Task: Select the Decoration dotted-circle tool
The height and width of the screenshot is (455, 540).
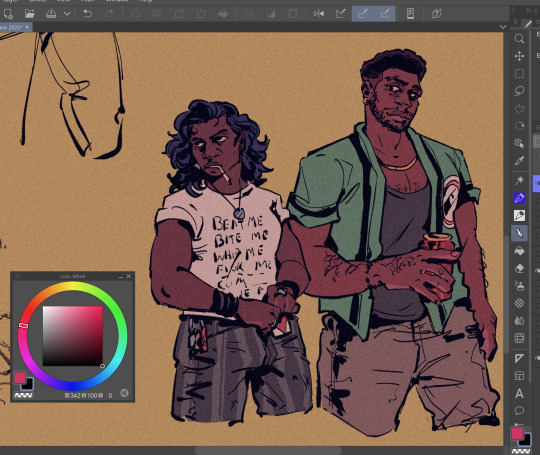Action: point(519,303)
